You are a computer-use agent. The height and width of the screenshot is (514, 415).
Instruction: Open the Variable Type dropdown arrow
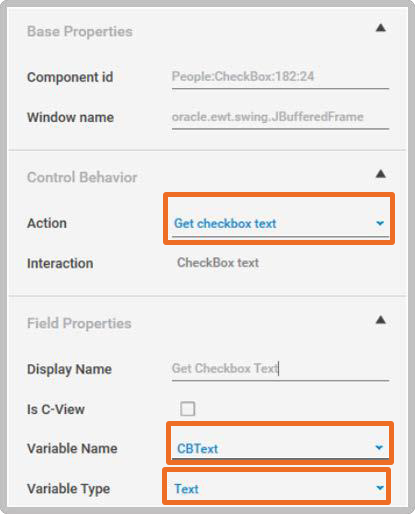(x=380, y=488)
